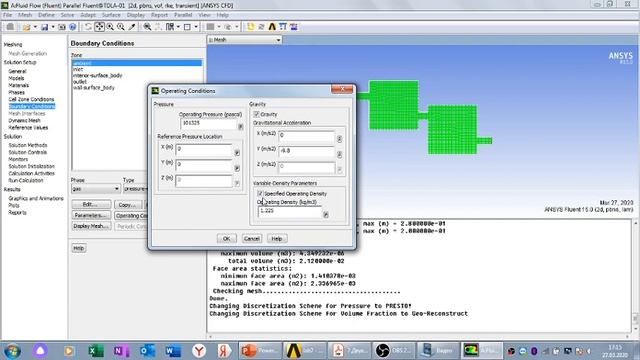Click the Edit... button in Boundary Conditions
640x360 pixels.
point(91,204)
